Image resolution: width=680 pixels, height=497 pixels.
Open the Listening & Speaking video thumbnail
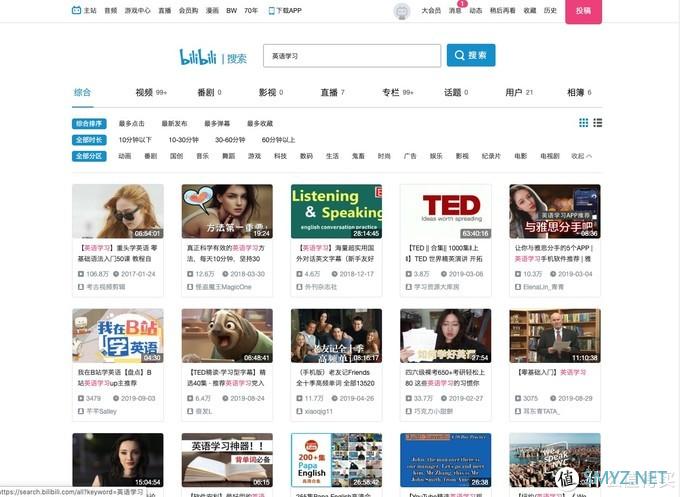click(337, 211)
